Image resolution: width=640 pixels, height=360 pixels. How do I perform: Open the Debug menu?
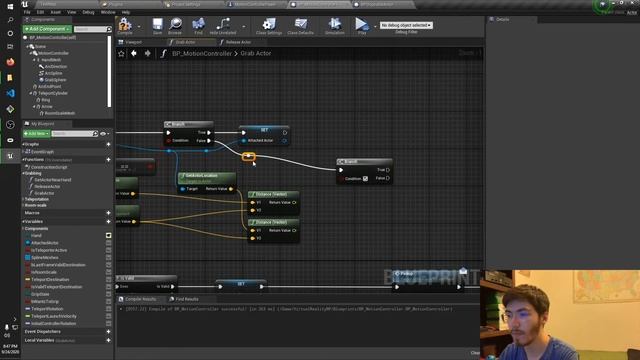[x=88, y=12]
